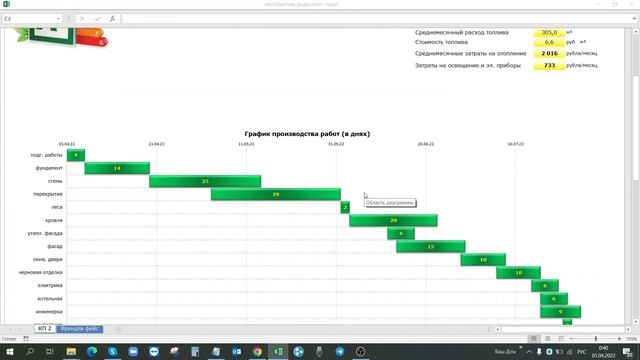This screenshot has width=640, height=360.
Task: Select the yellow cell with value 6,6
Action: pyautogui.click(x=549, y=42)
